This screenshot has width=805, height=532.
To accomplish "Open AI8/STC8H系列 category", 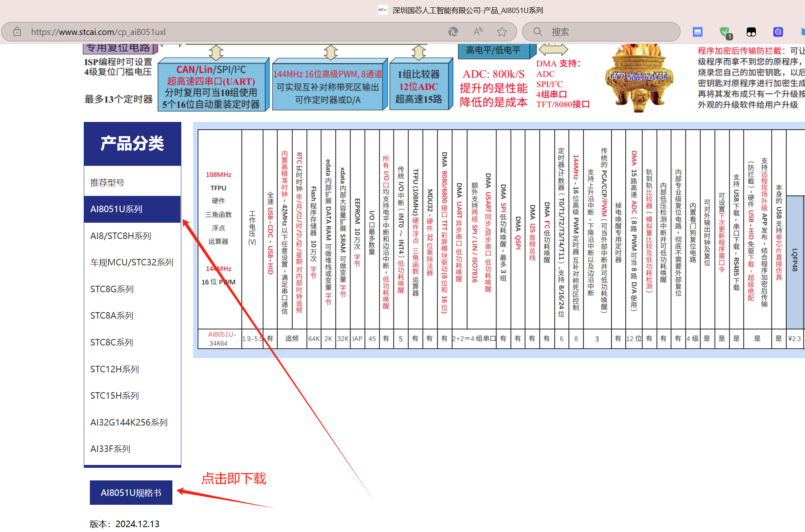I will pos(133,236).
